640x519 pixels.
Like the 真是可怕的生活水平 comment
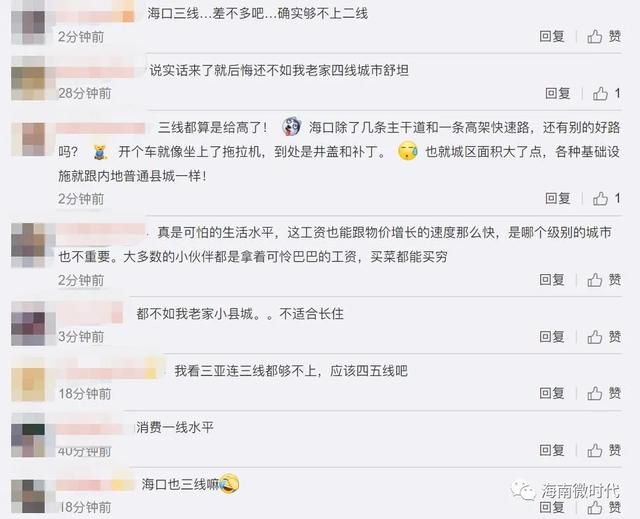[604, 280]
